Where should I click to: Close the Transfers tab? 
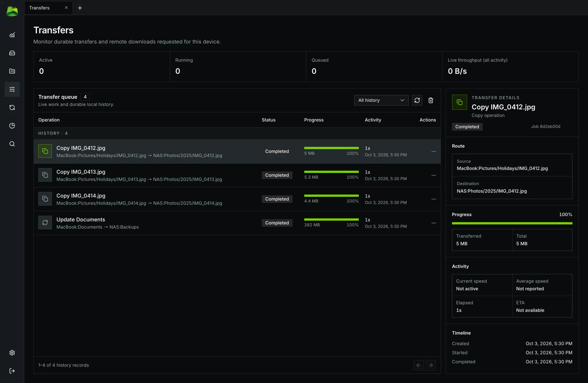(66, 8)
